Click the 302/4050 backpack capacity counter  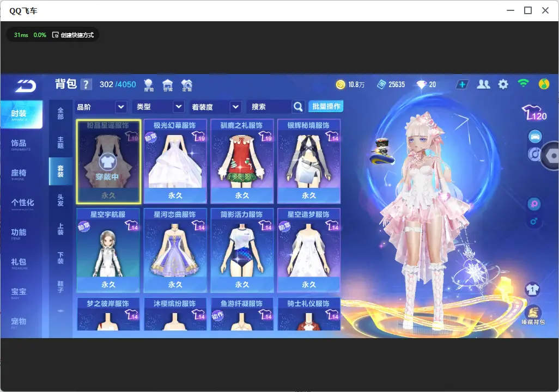point(118,84)
